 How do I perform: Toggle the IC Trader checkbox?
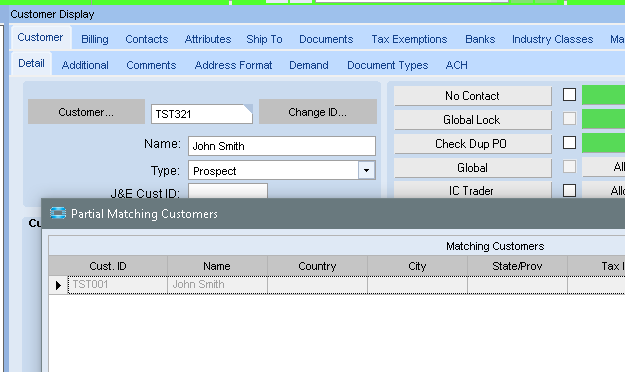point(569,191)
